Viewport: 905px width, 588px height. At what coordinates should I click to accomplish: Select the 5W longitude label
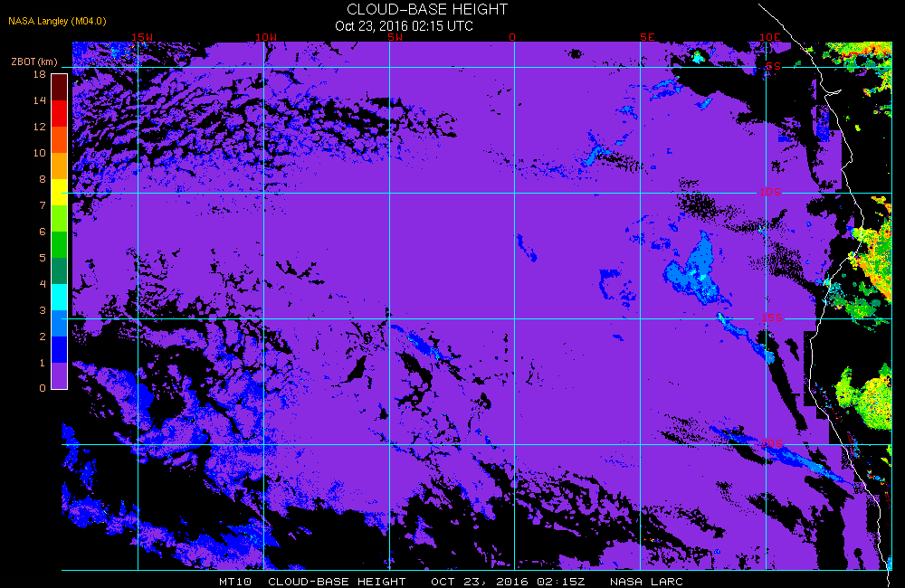click(x=395, y=37)
